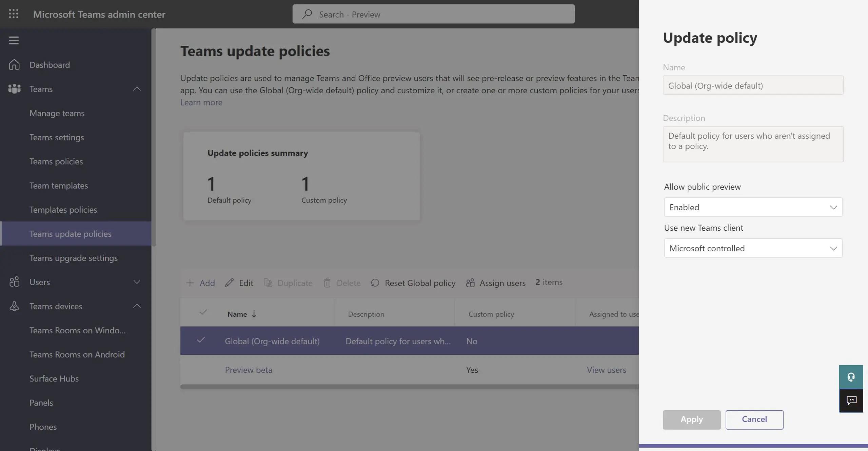Image resolution: width=868 pixels, height=451 pixels.
Task: Open the feedback chat button
Action: 851,400
